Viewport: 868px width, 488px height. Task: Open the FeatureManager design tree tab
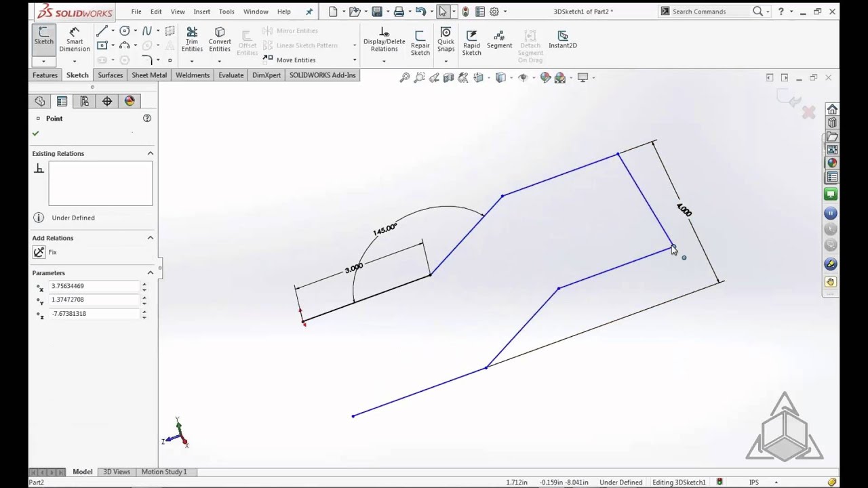coord(40,101)
